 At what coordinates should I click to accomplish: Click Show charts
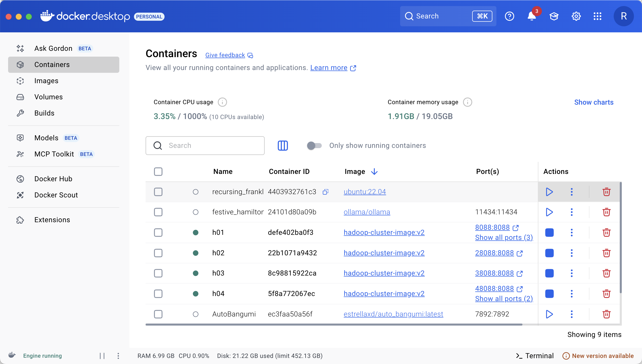(594, 102)
